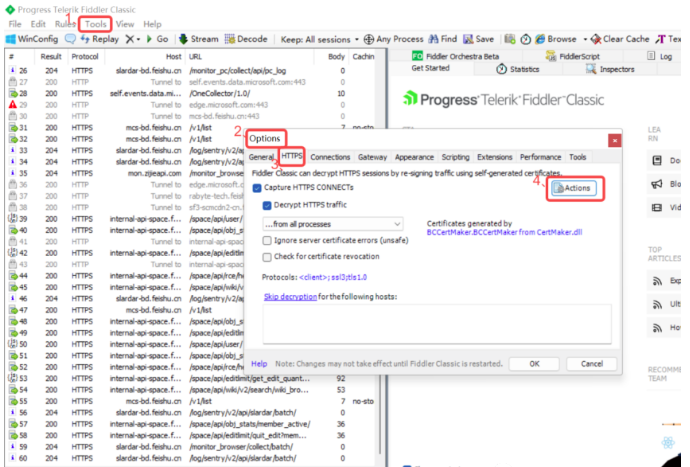Image resolution: width=690 pixels, height=467 pixels.
Task: Click Browse in toolbar
Action: 556,39
